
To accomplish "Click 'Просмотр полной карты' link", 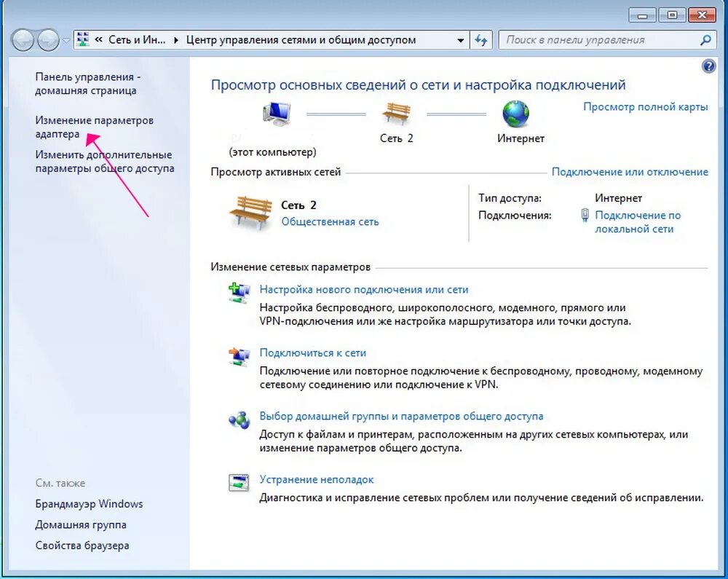I will 645,107.
